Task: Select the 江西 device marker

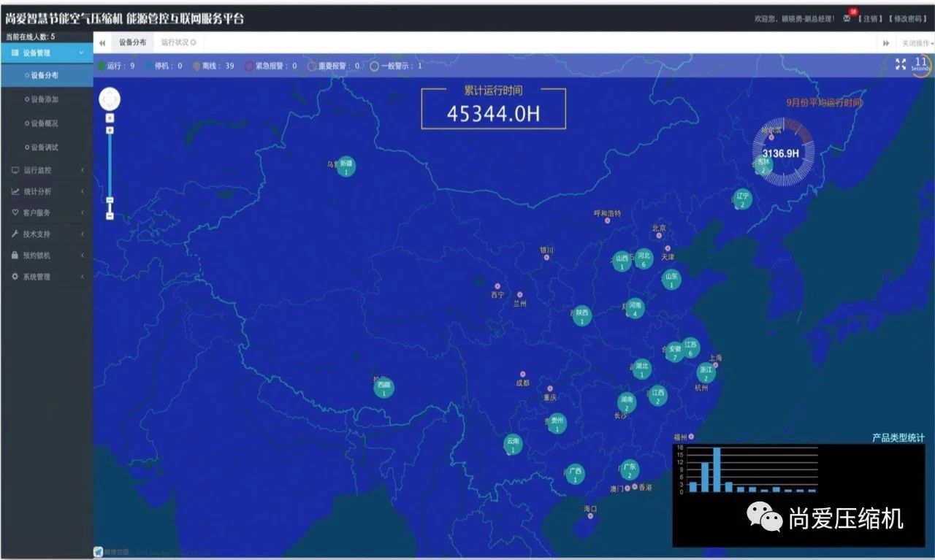Action: coord(657,396)
